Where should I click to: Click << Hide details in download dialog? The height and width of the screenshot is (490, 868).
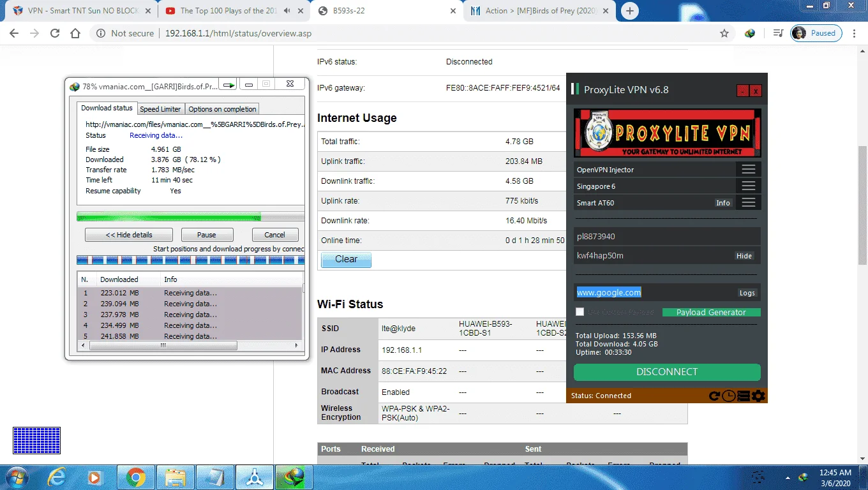point(129,235)
